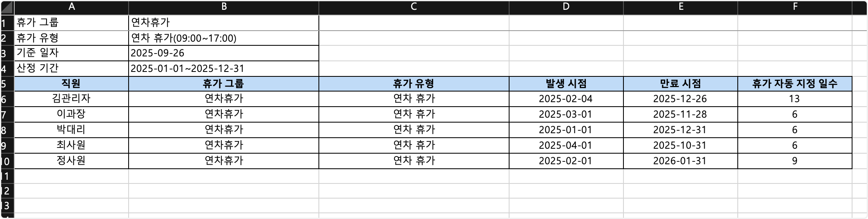Click the 발생 시점 table header cell

(x=566, y=84)
